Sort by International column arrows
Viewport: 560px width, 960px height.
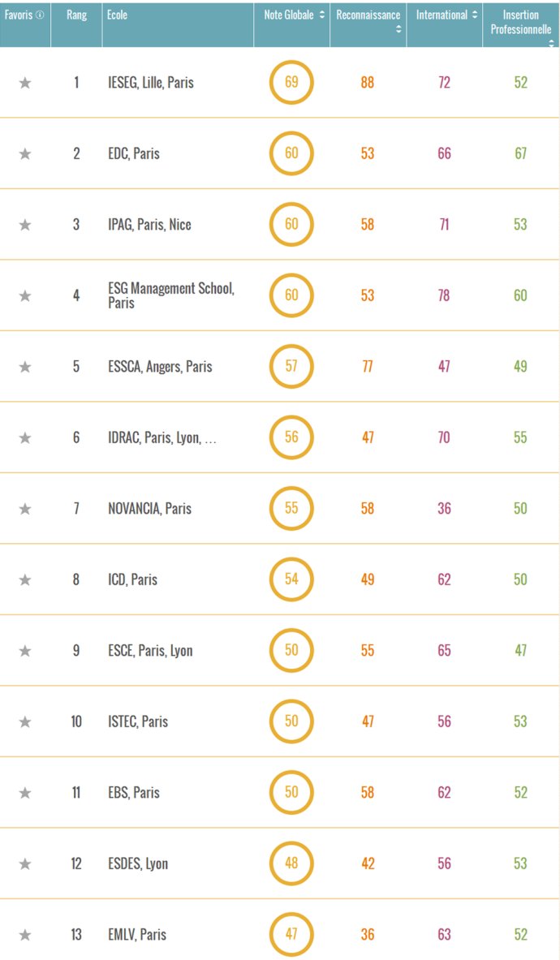pos(474,15)
